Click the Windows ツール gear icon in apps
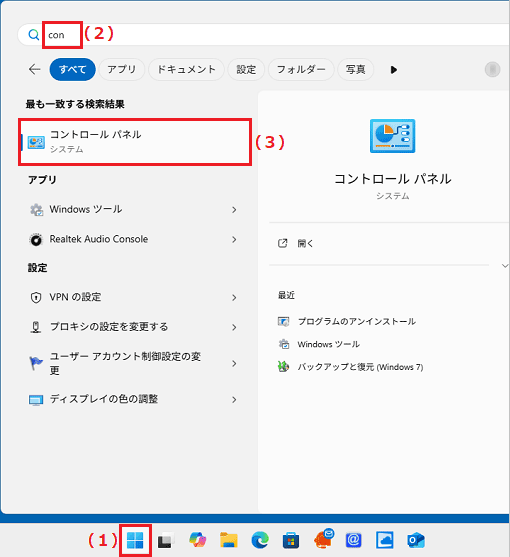The image size is (510, 557). tap(36, 210)
